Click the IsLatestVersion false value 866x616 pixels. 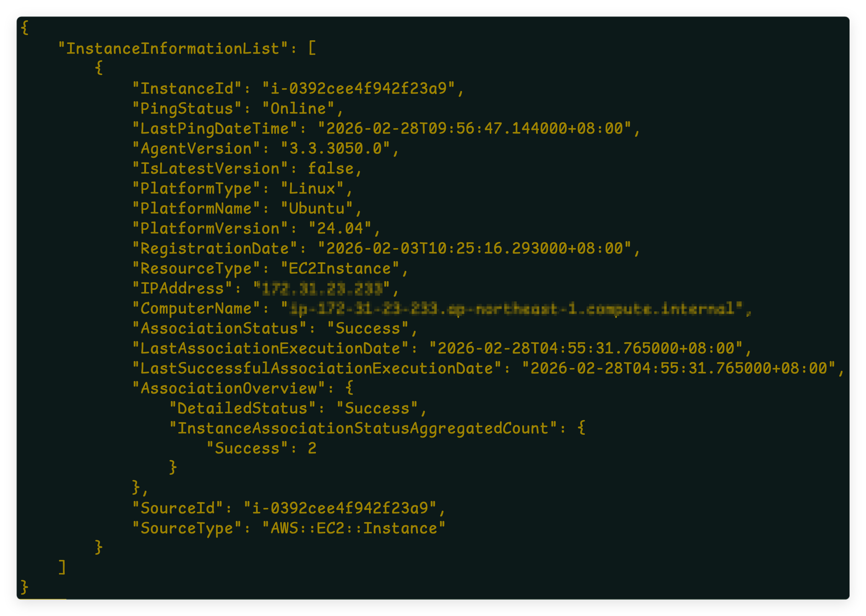(331, 169)
